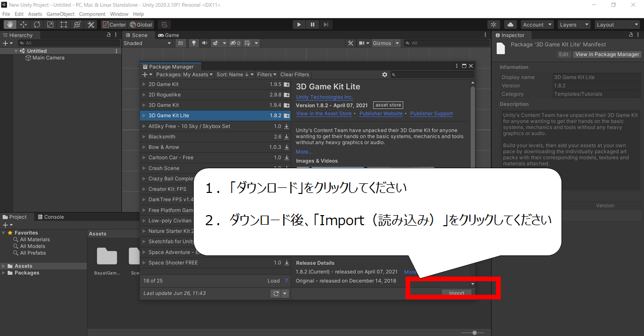
Task: Toggle grid snapping icon in toolbar
Action: coord(164,24)
